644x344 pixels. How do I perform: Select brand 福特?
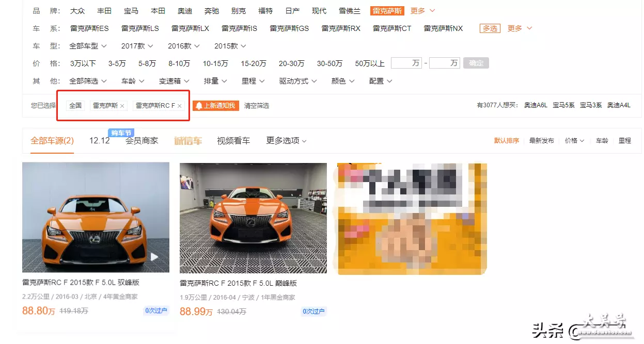265,11
